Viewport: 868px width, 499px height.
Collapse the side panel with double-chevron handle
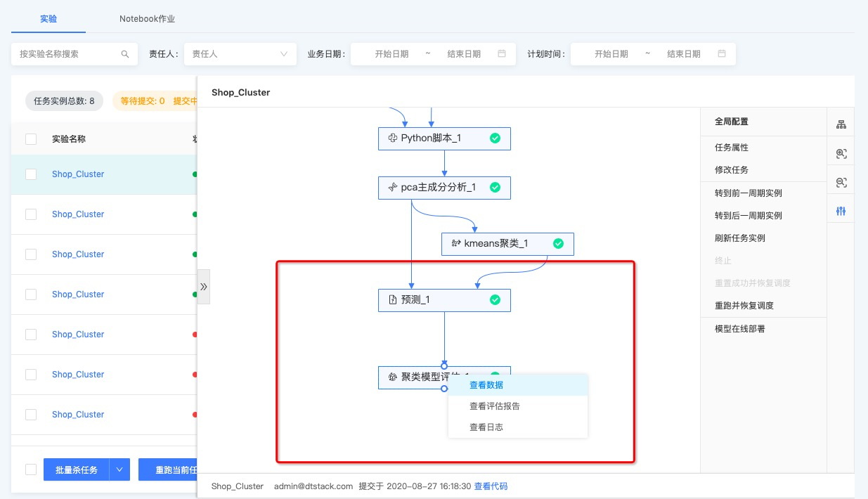tap(204, 287)
